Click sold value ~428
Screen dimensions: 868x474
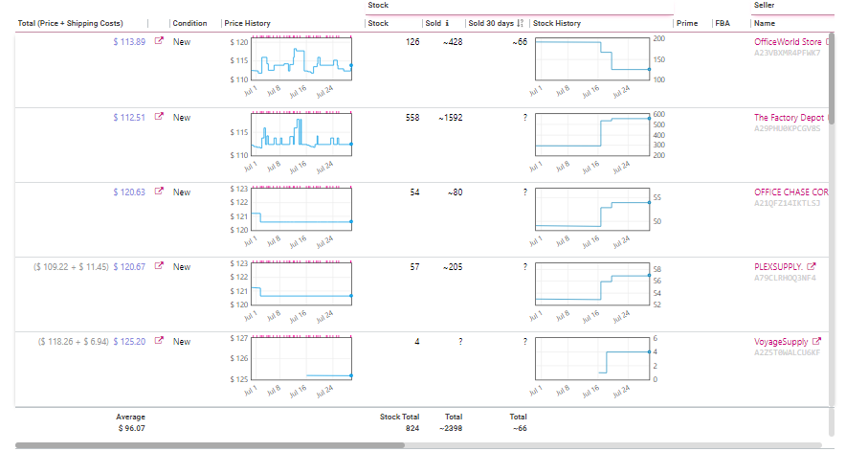[x=453, y=42]
